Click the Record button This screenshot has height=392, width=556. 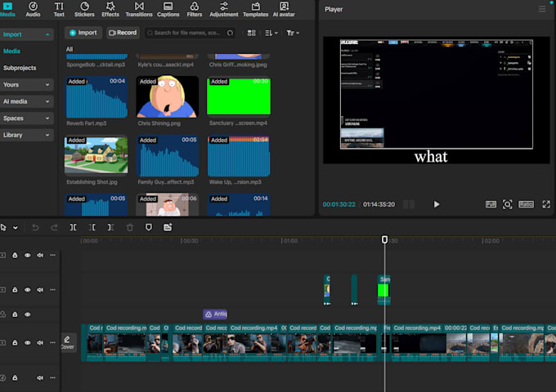point(123,33)
